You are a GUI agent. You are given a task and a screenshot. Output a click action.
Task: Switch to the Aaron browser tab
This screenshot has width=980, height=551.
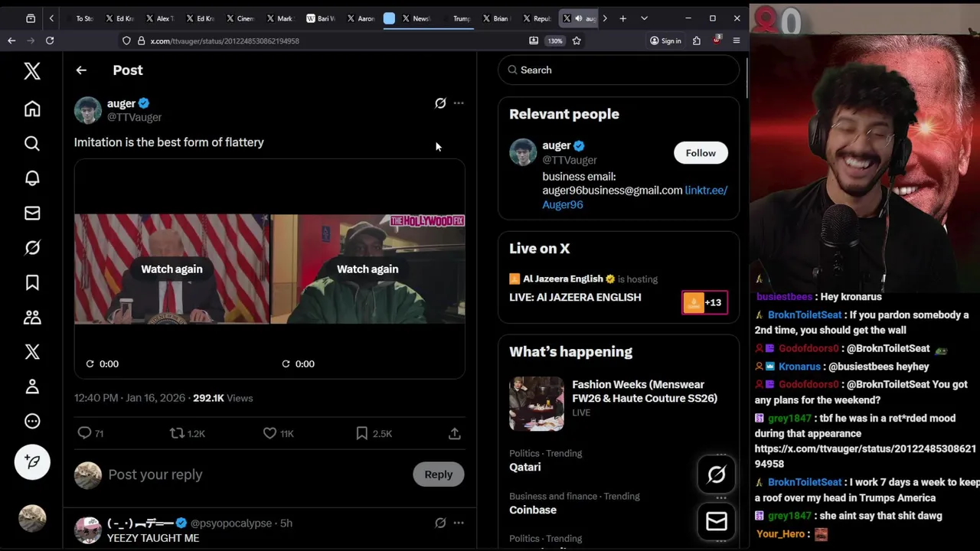361,18
